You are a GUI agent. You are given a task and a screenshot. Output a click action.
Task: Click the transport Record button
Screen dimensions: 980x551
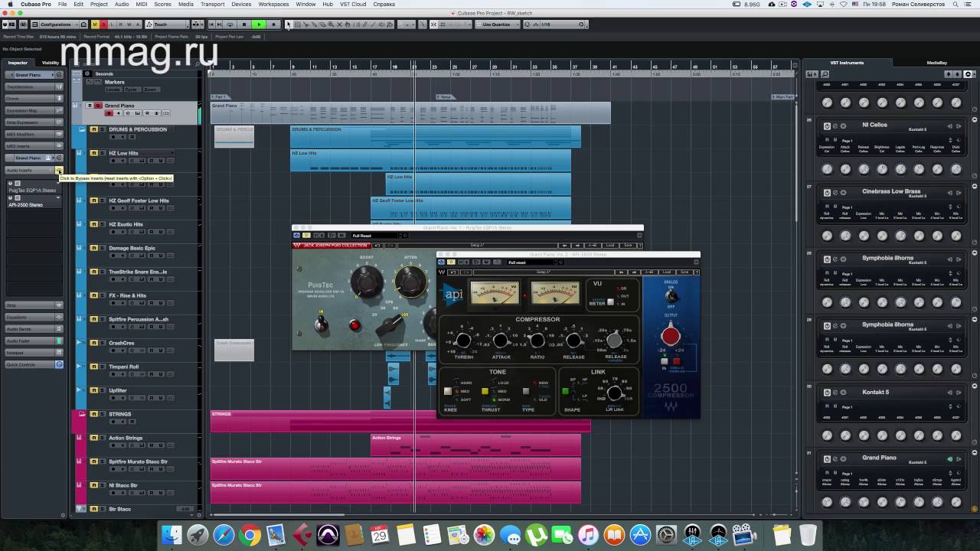click(x=273, y=24)
